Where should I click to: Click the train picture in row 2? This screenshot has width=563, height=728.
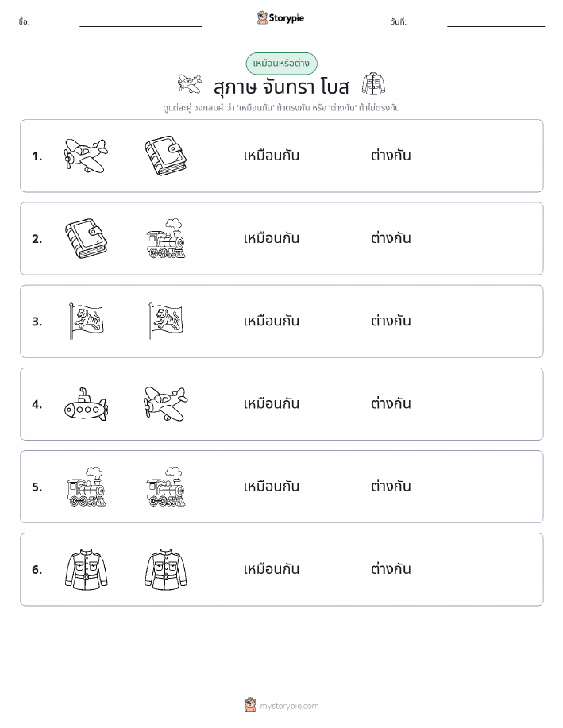166,238
